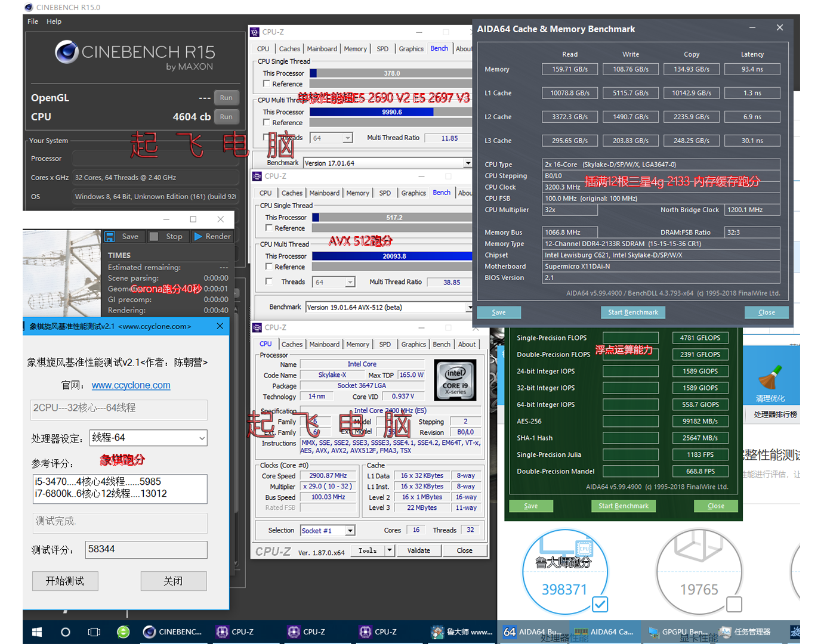
Task: Open the Cinebench File menu
Action: coord(33,21)
